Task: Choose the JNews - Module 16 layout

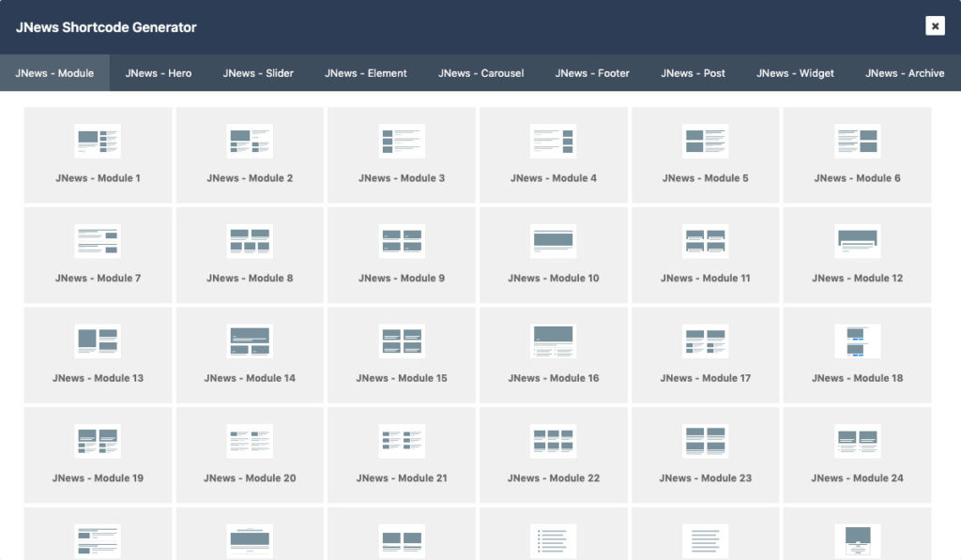Action: (x=554, y=355)
